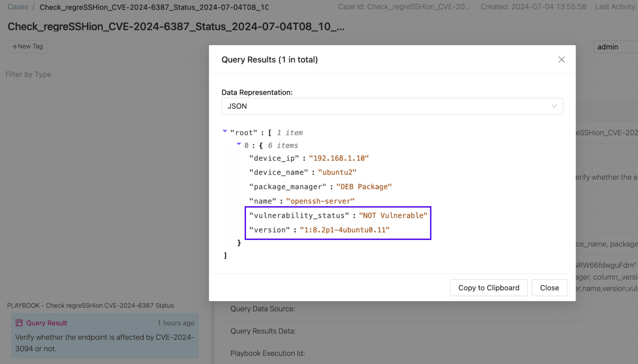Click Copy to Clipboard

488,288
